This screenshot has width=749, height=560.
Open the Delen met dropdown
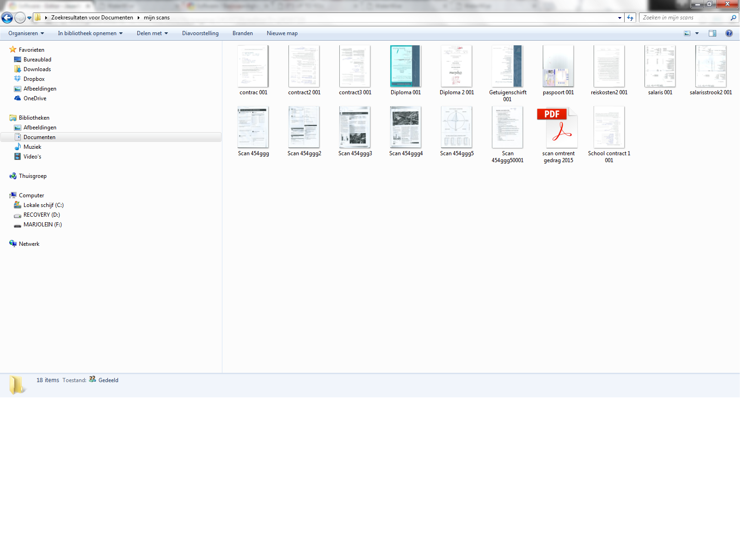[x=152, y=33]
